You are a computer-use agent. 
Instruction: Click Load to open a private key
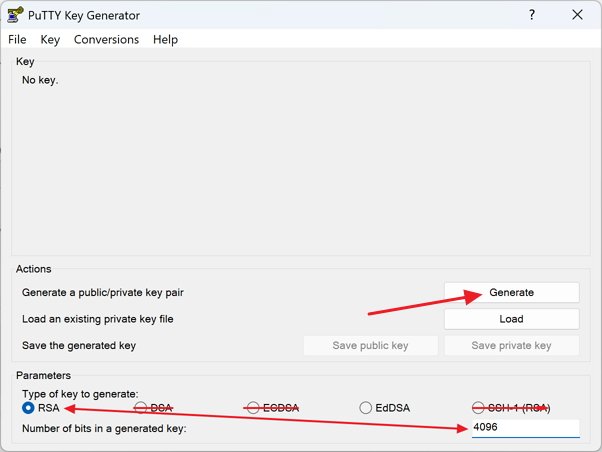pos(511,319)
